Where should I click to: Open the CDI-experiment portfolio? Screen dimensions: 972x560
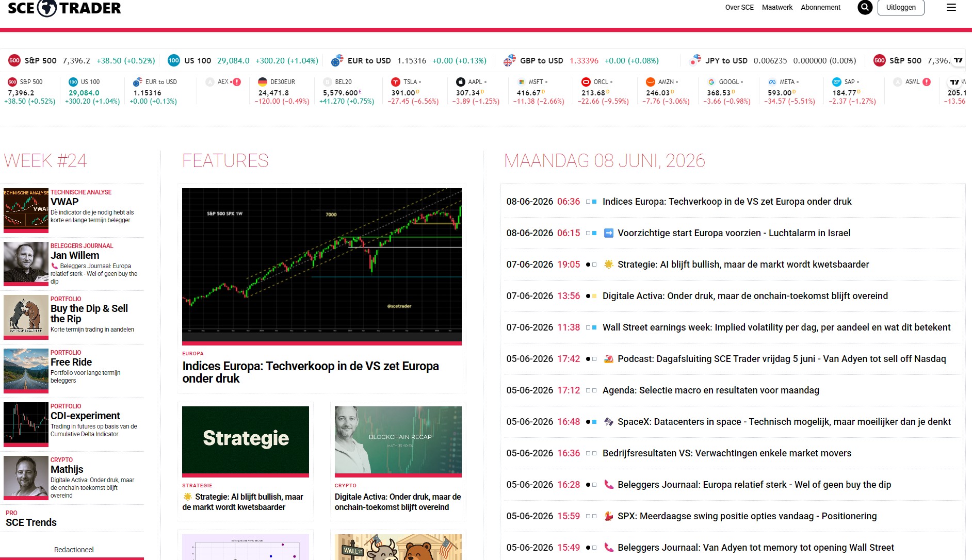(x=85, y=416)
